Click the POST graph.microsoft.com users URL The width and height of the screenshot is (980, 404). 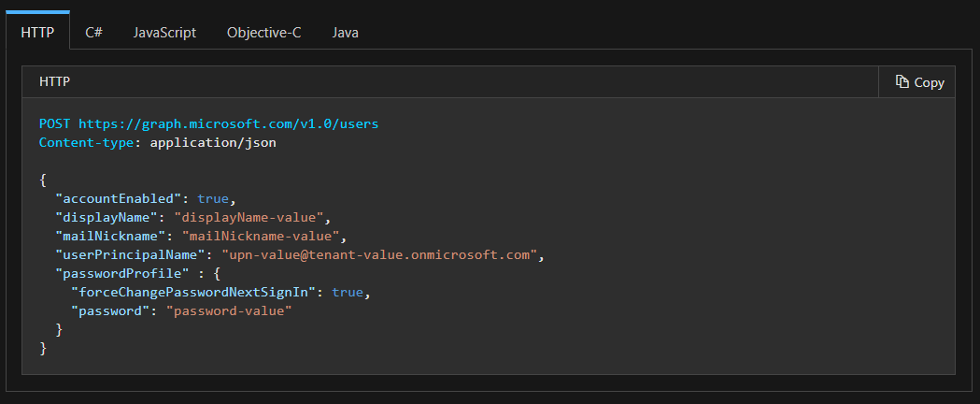pyautogui.click(x=228, y=123)
